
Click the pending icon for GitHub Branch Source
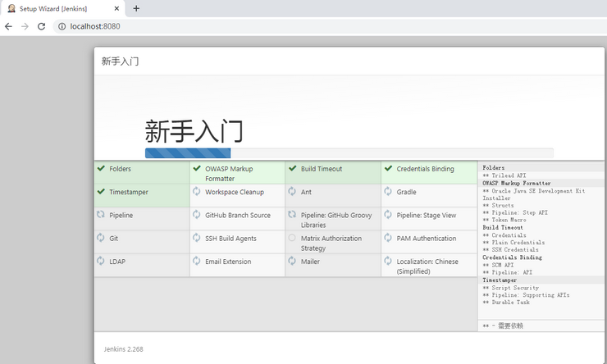[197, 214]
